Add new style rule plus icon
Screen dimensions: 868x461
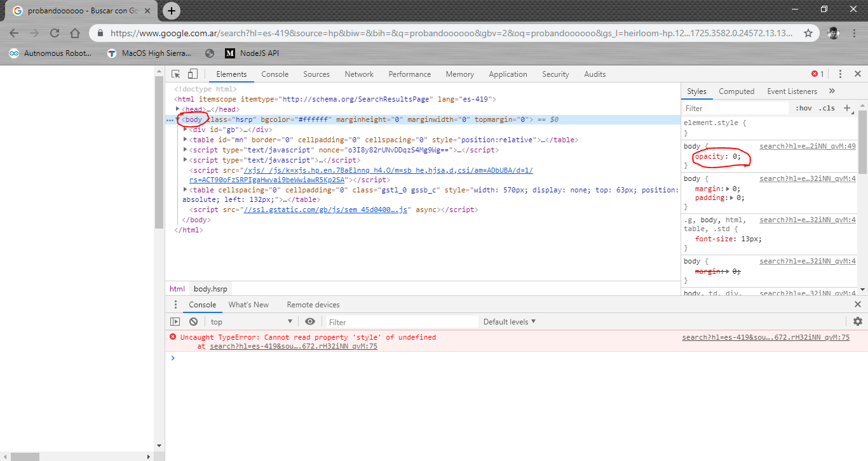(846, 108)
